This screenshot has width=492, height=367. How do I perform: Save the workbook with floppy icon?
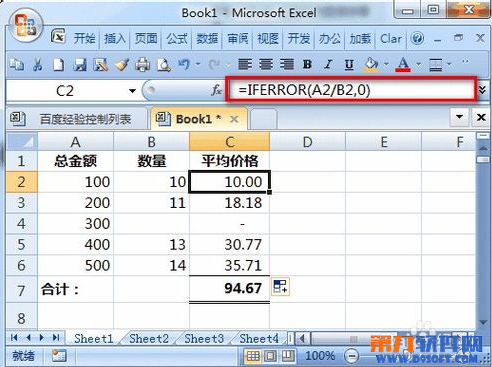click(80, 64)
